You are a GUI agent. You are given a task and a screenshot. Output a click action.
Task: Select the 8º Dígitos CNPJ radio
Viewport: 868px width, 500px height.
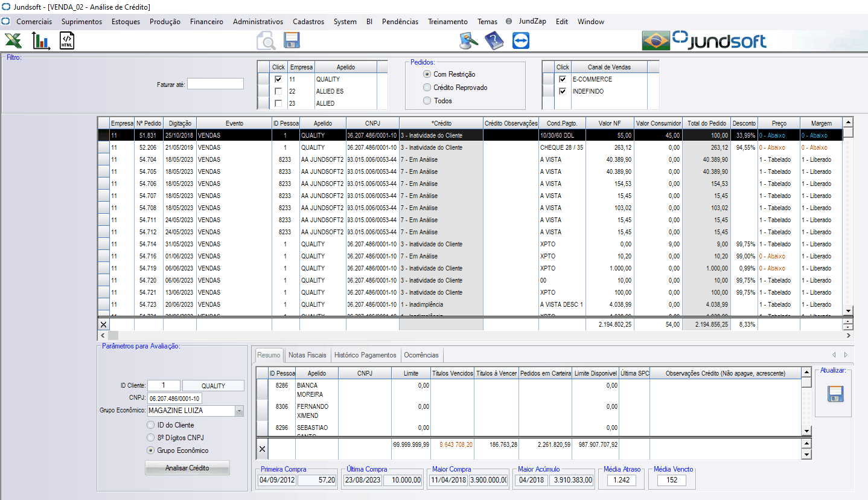151,437
